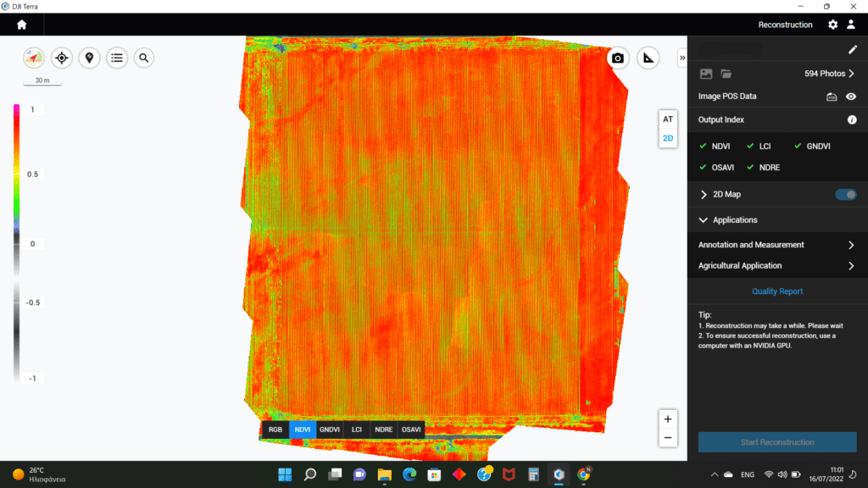
Task: Click the locate crosshair icon
Action: click(x=61, y=58)
